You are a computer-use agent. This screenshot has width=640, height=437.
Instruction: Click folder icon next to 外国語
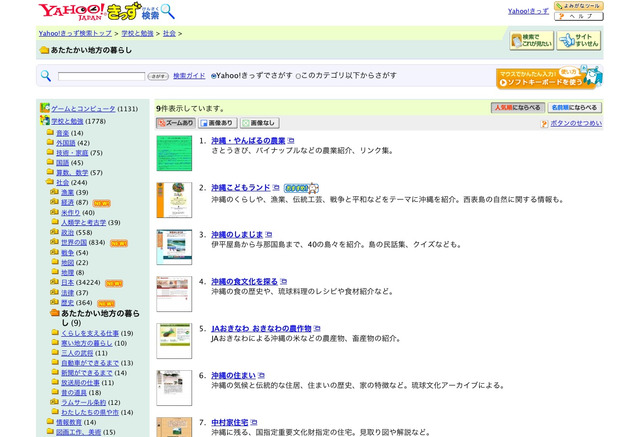(x=50, y=142)
